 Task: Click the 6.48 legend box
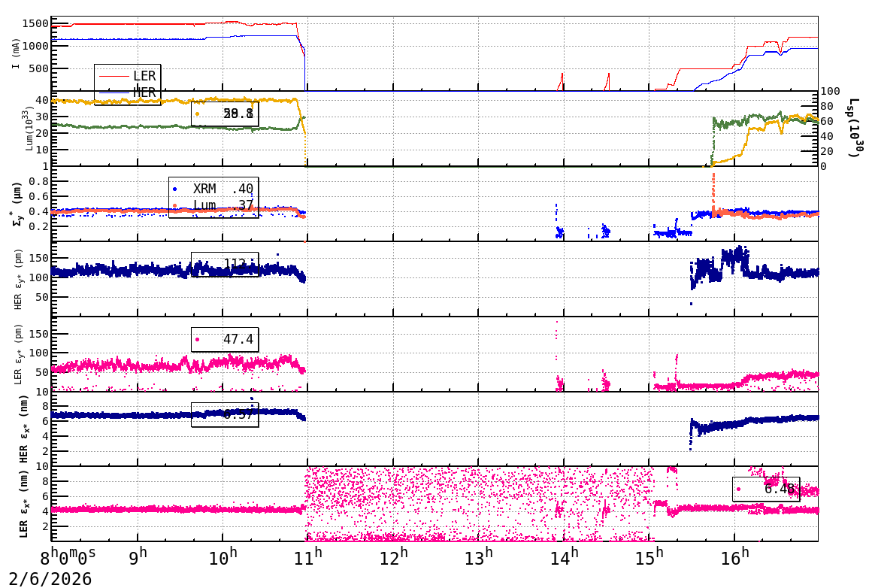[x=766, y=489]
